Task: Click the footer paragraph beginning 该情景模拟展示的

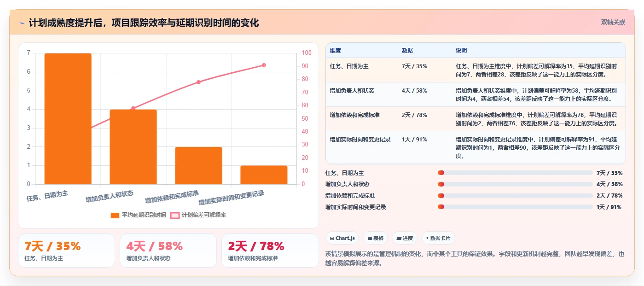Action: pos(475,259)
